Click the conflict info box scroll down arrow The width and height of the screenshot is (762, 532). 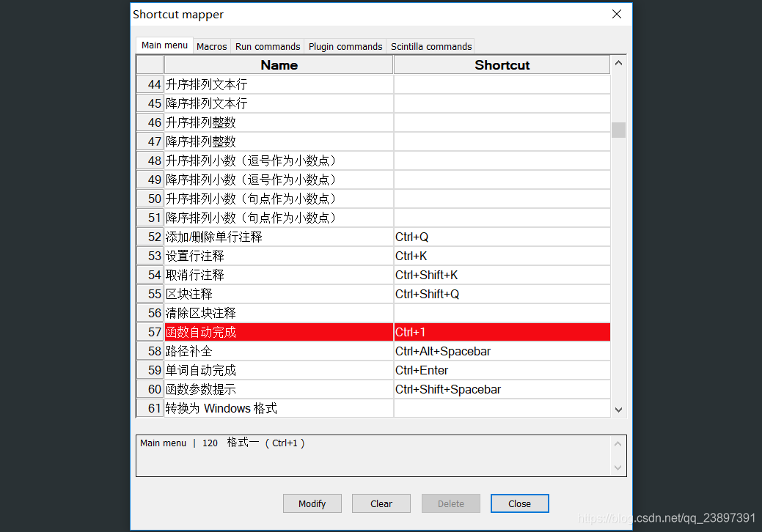pos(618,468)
